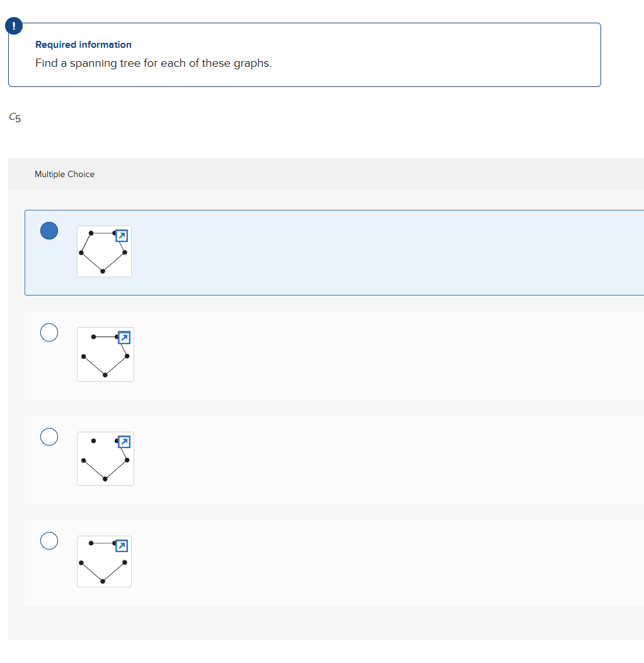Click the zoom-out arrow icon on the last answer choice
Screen dimensions: 644x663
click(x=121, y=546)
